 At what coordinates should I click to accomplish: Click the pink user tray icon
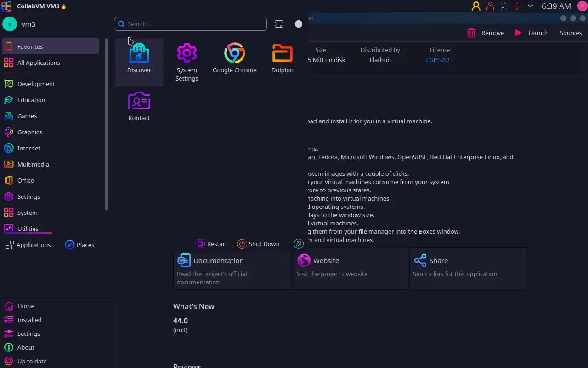[490, 6]
